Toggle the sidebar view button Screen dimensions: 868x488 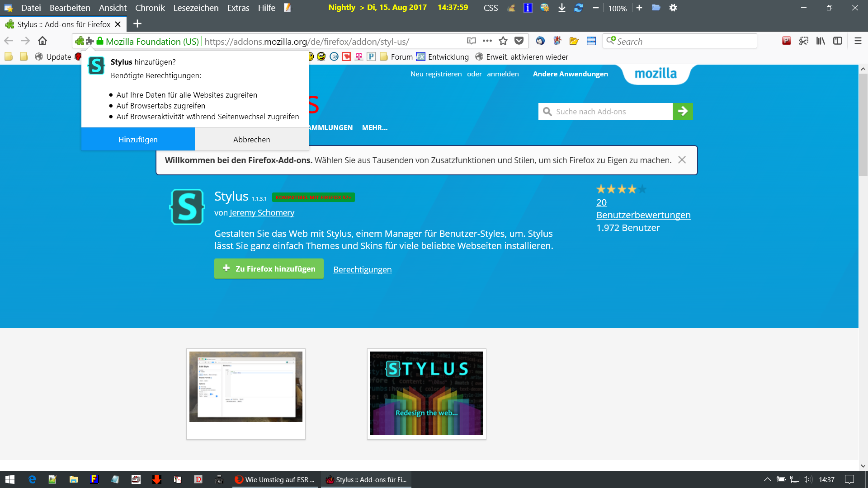838,41
